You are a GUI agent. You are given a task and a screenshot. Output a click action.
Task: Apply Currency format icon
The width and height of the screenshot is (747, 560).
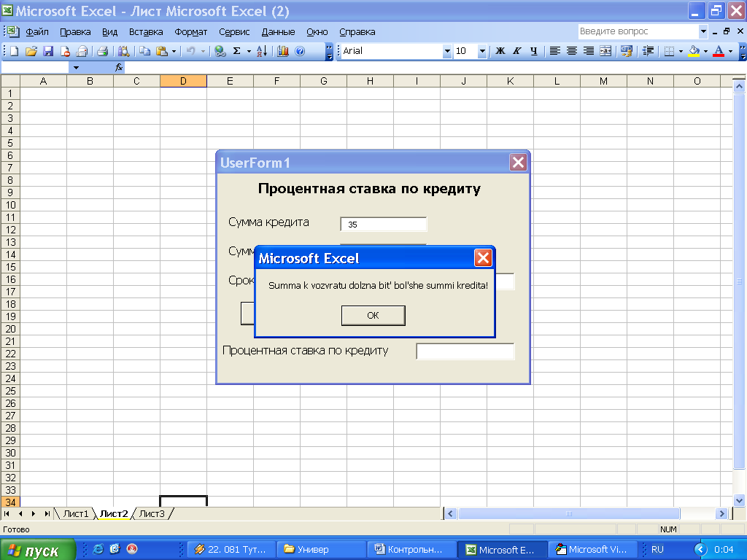point(627,51)
